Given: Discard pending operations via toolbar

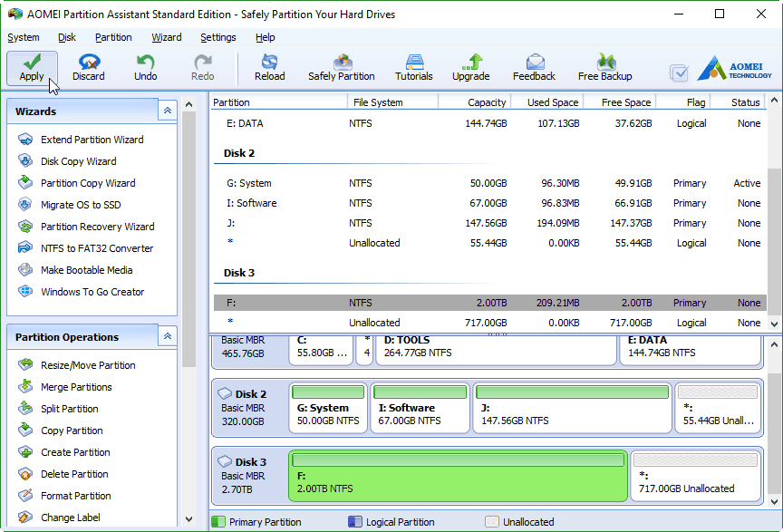Looking at the screenshot, I should tap(89, 67).
